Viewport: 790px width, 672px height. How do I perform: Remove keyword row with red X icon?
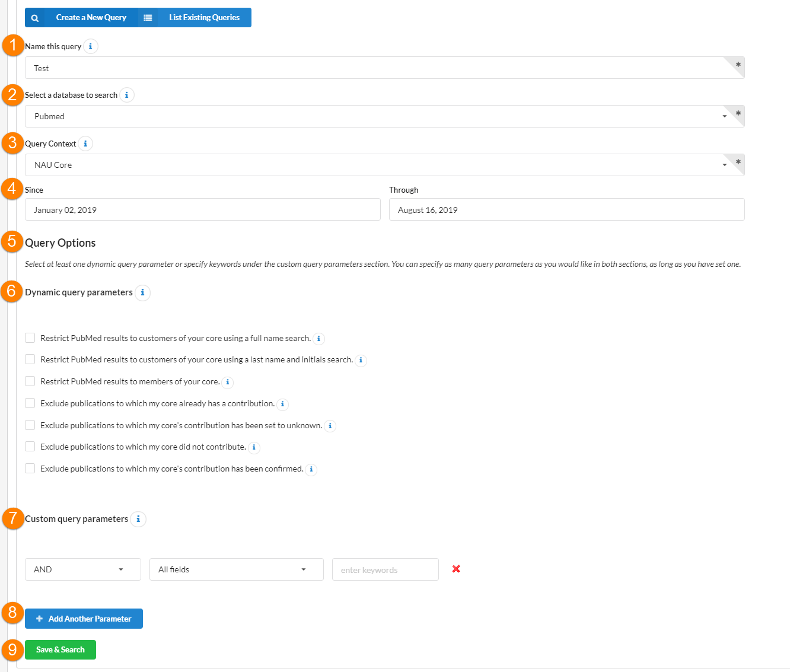456,569
